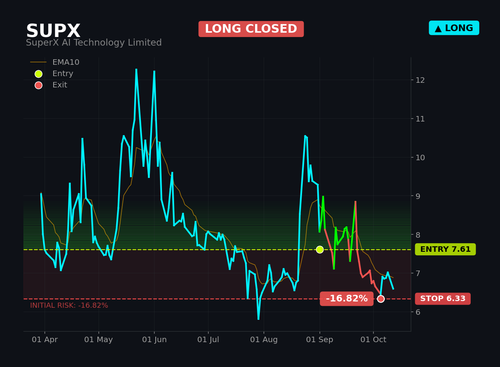The height and width of the screenshot is (367, 500).
Task: Click the Entry legend text
Action: [x=63, y=74]
